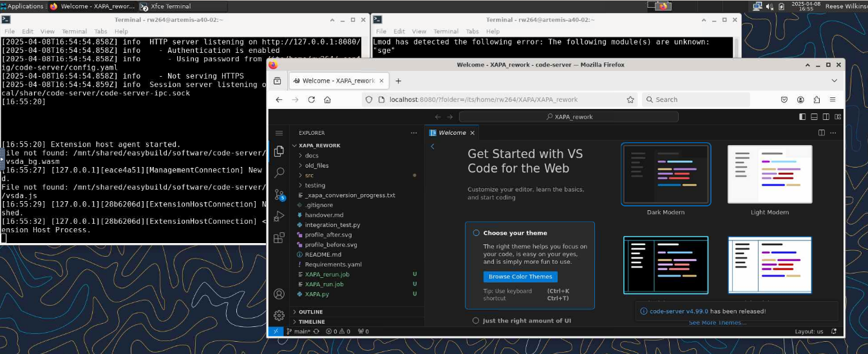Open Edit menu in right terminal
This screenshot has height=354, width=868.
click(x=399, y=31)
